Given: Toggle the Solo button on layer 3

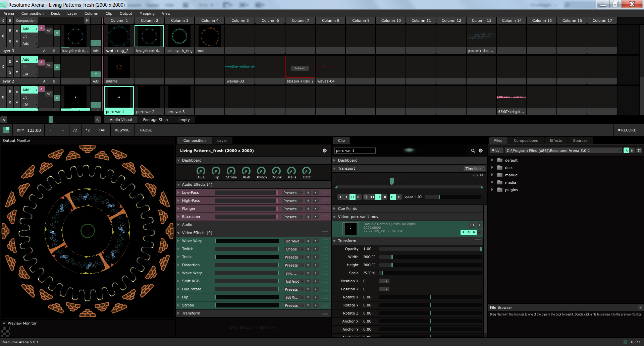Looking at the screenshot, I should click(10, 42).
